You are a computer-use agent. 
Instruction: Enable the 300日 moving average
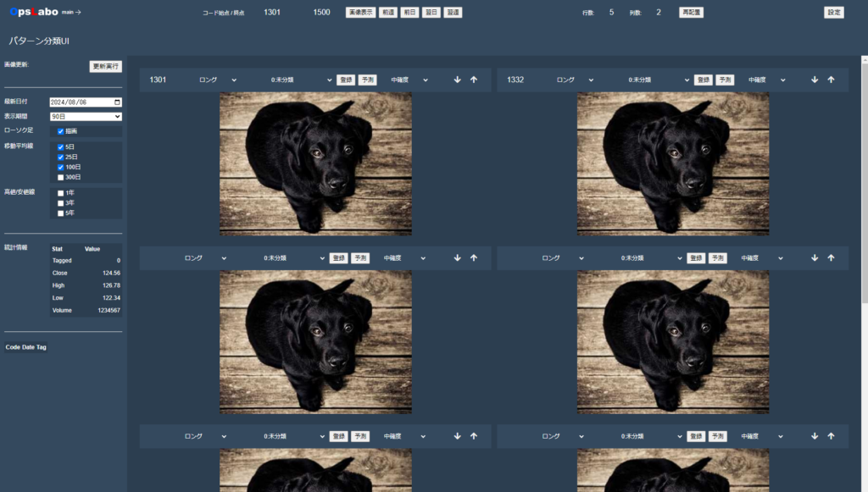(x=60, y=178)
